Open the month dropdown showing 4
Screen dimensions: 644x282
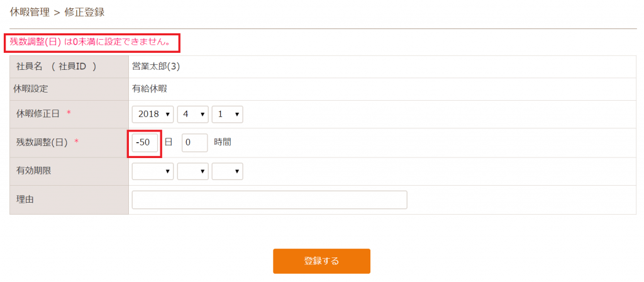(193, 115)
